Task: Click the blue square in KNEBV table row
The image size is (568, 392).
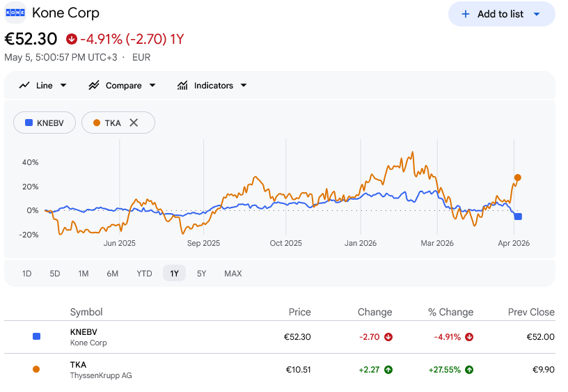Action: [37, 336]
